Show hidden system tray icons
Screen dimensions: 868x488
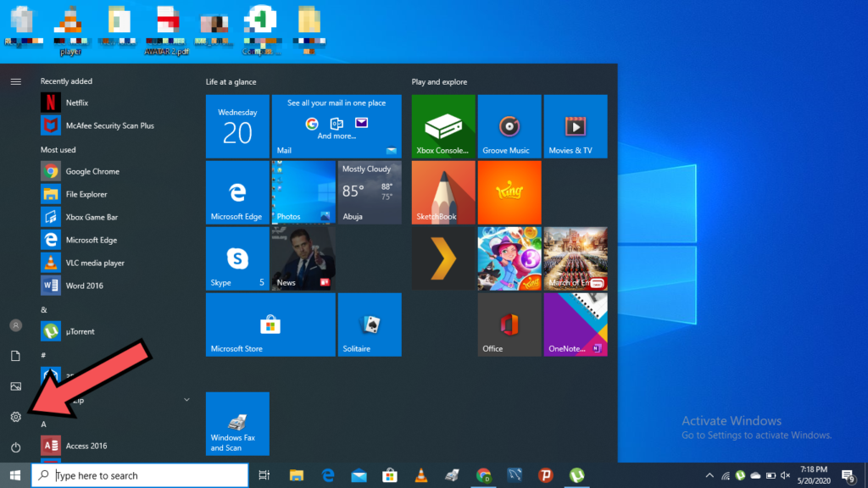[709, 475]
